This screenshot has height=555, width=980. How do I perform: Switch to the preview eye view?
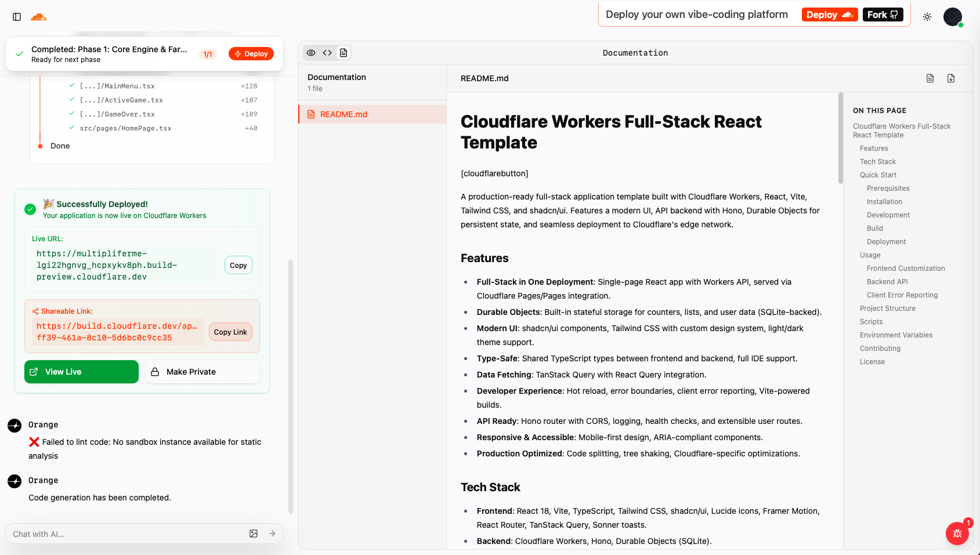(311, 53)
